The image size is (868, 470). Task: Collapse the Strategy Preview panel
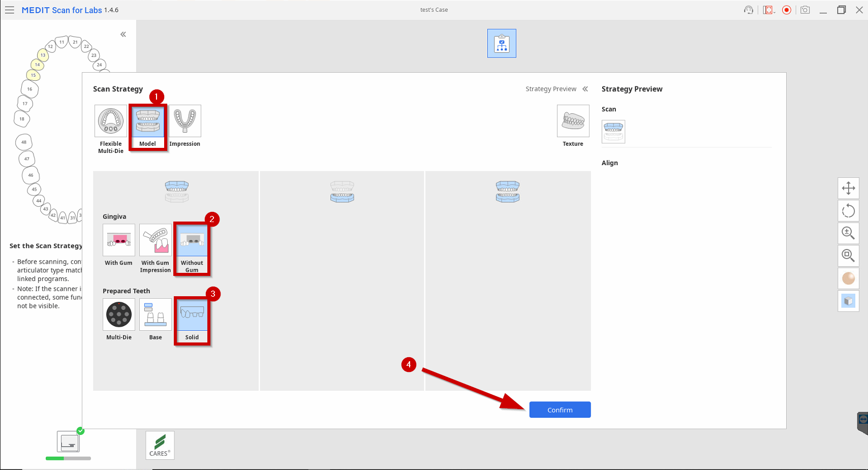point(585,89)
